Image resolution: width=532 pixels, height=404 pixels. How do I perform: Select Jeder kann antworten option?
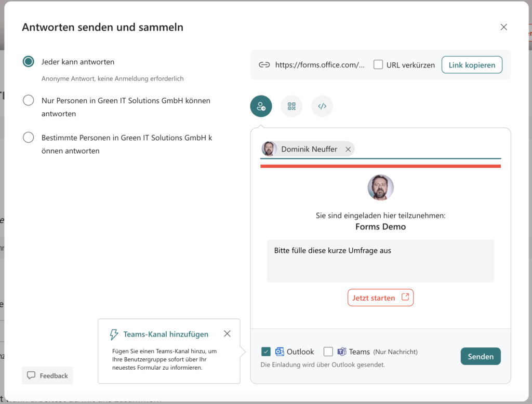coord(28,61)
